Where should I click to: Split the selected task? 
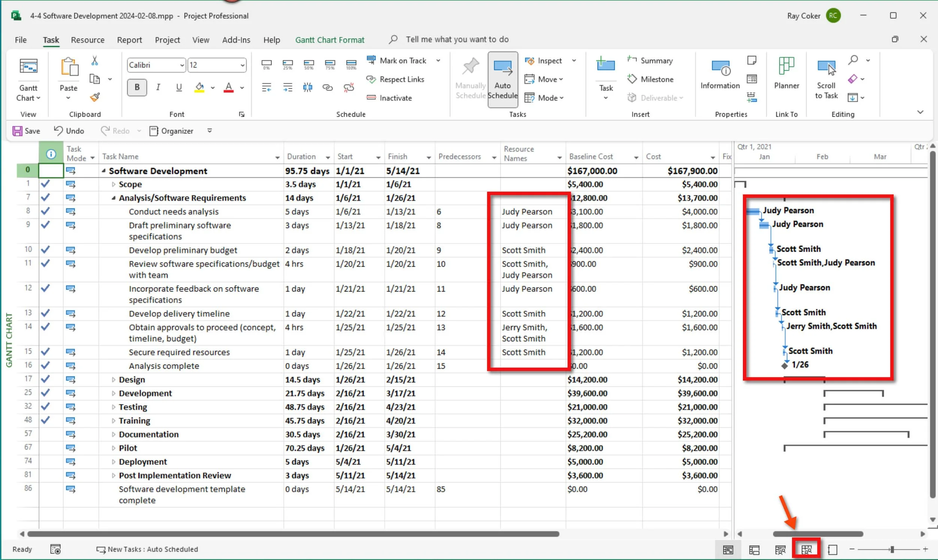(x=308, y=87)
